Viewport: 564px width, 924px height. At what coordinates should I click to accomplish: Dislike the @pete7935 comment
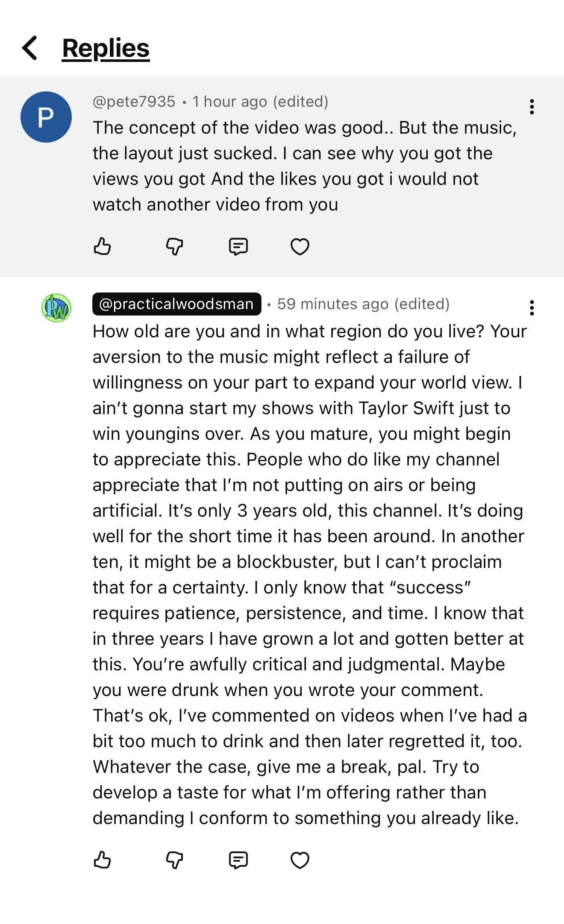(174, 246)
